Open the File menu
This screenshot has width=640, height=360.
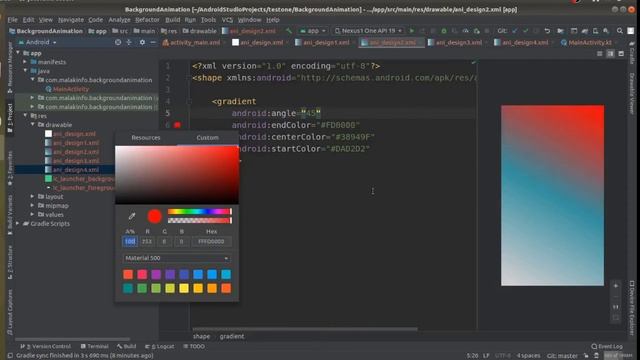coord(13,20)
